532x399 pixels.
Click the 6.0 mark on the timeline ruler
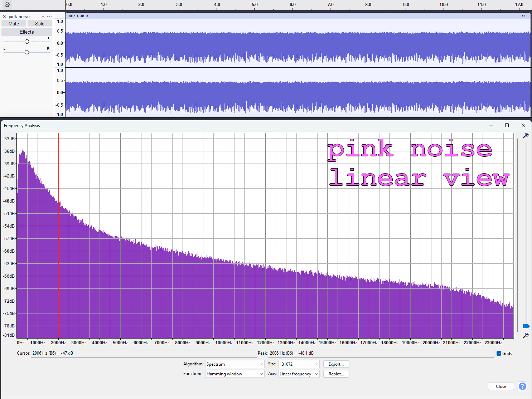tap(292, 5)
